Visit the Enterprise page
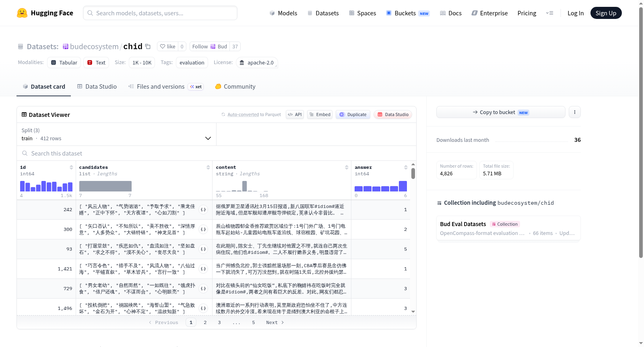Image resolution: width=644 pixels, height=347 pixels. click(x=489, y=13)
